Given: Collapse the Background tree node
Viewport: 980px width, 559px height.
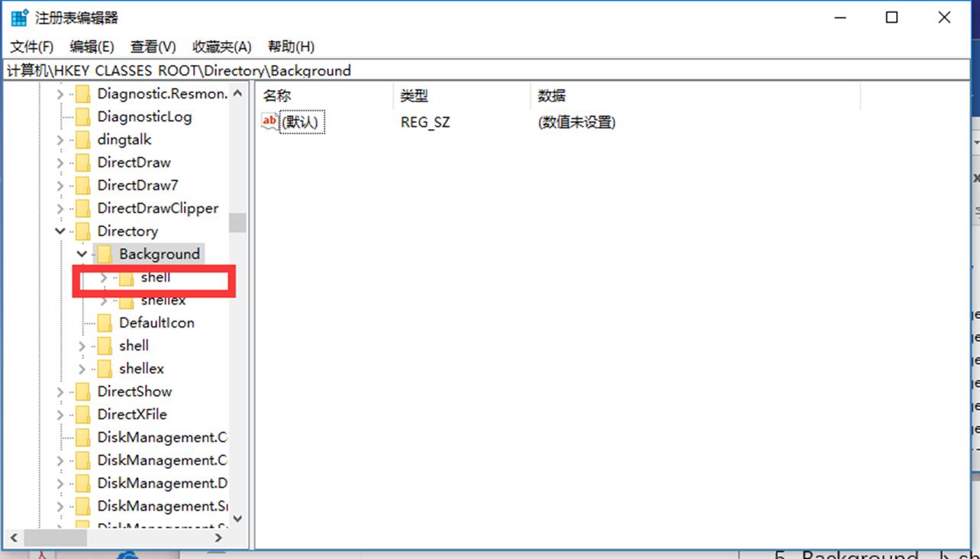Looking at the screenshot, I should click(x=81, y=254).
